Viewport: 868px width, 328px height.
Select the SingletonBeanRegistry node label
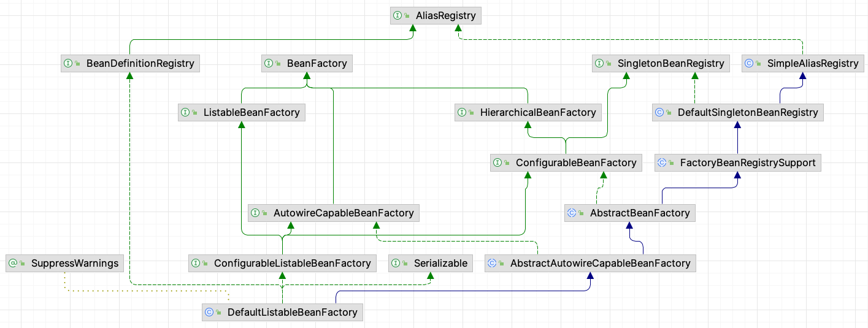coord(670,63)
